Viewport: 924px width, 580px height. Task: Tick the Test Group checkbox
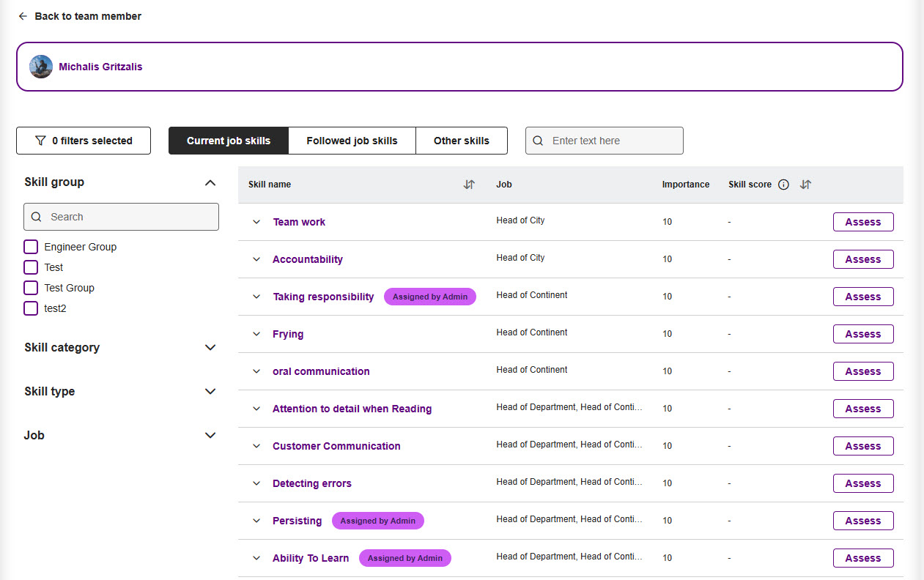[31, 288]
